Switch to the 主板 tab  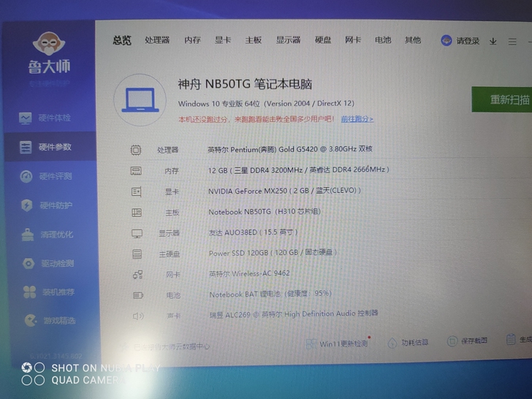click(254, 40)
